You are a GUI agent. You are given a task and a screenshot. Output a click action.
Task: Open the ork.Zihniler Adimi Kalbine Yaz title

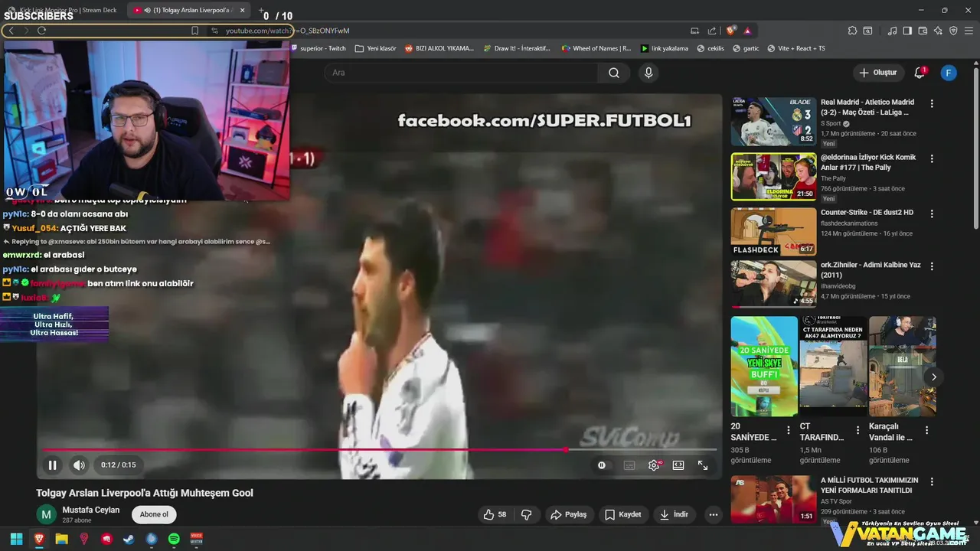pos(871,269)
